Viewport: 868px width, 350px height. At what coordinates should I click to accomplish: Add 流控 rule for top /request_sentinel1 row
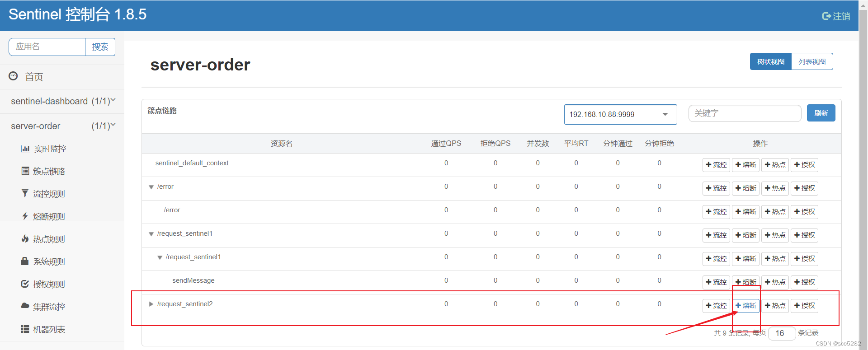pos(716,235)
